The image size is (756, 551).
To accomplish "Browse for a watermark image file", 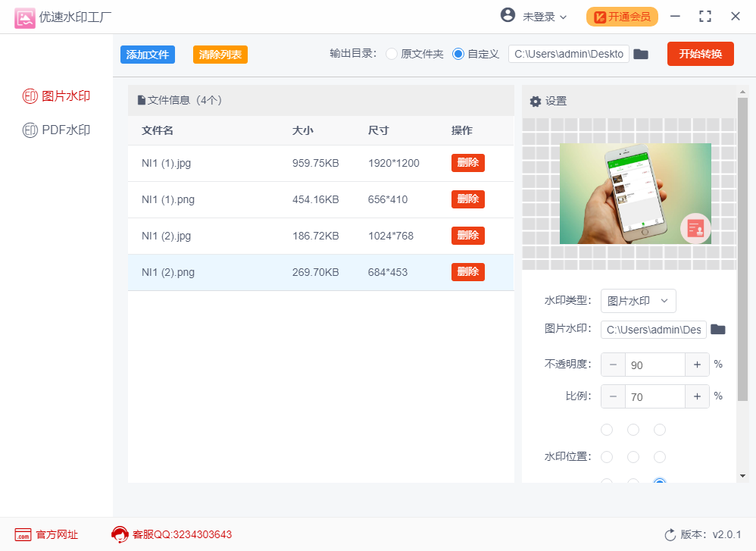I will tap(717, 329).
